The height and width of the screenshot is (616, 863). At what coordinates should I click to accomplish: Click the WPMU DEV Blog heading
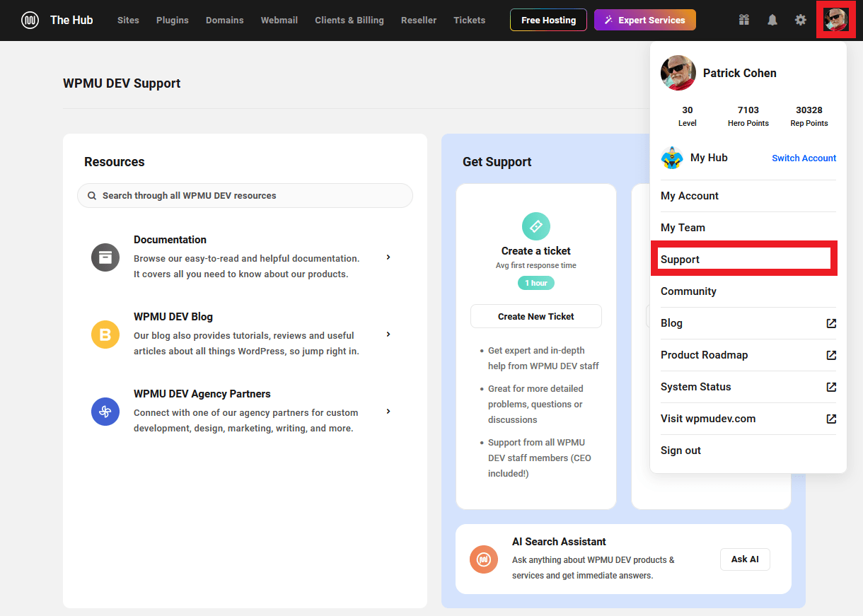(173, 317)
